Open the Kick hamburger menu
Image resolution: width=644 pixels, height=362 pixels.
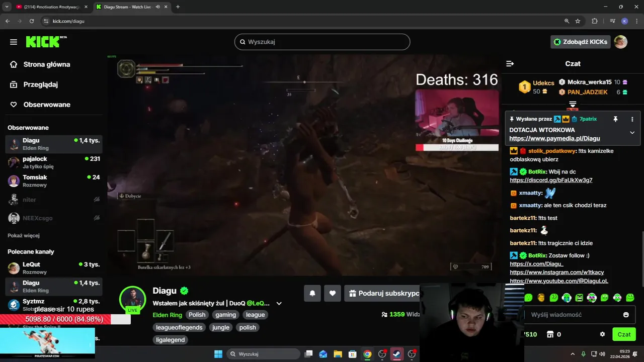click(14, 42)
